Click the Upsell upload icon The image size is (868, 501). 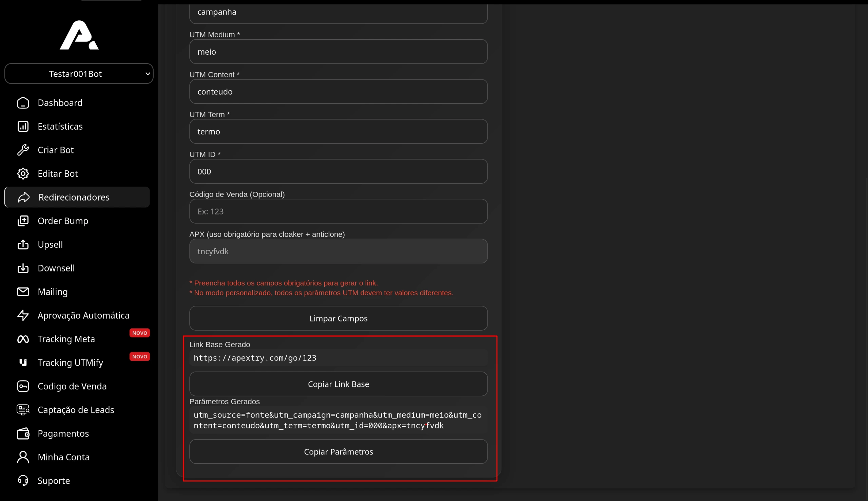[x=23, y=245]
